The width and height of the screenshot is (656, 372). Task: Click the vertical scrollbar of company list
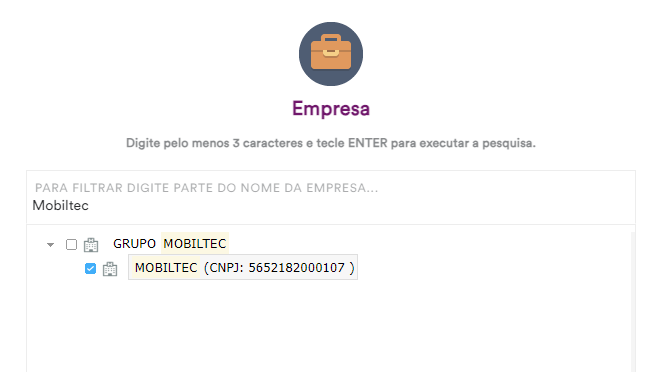(x=633, y=301)
